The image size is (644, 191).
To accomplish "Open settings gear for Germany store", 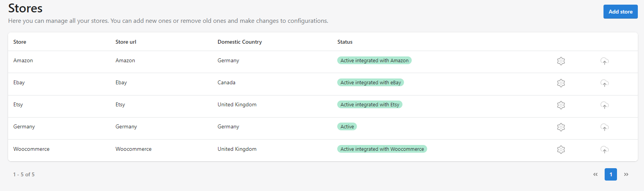I will tap(561, 127).
